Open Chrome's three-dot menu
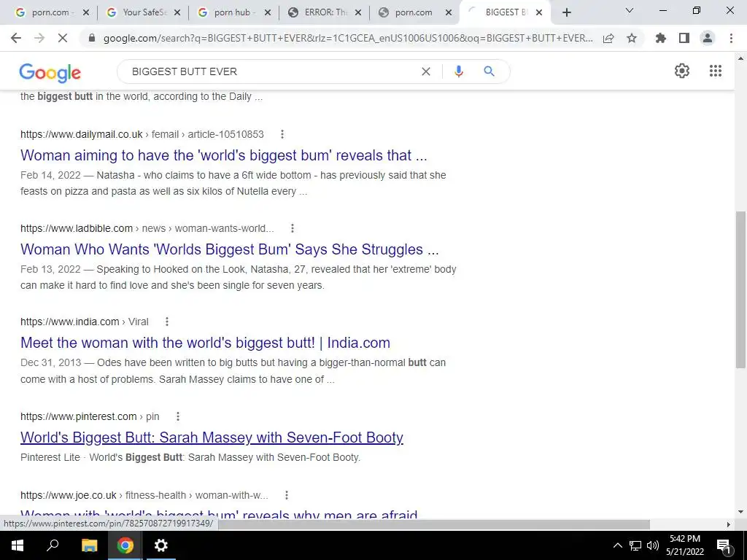The height and width of the screenshot is (560, 747). pyautogui.click(x=731, y=38)
